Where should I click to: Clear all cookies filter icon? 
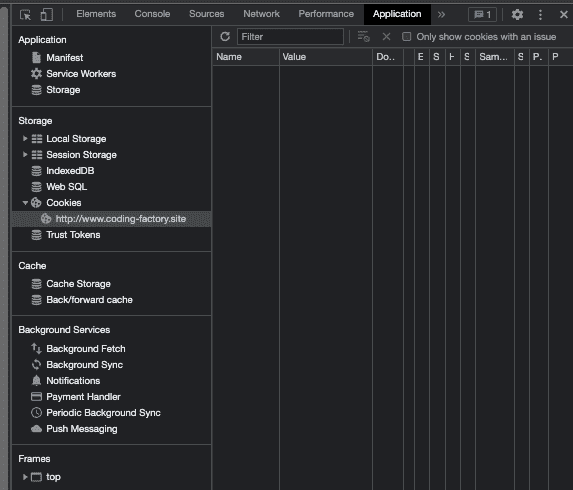[364, 37]
